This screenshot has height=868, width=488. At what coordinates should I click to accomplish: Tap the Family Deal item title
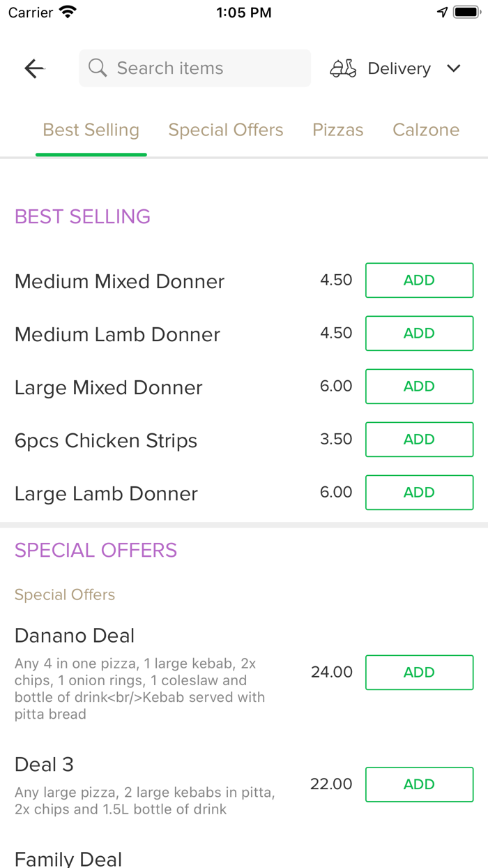pos(68,858)
